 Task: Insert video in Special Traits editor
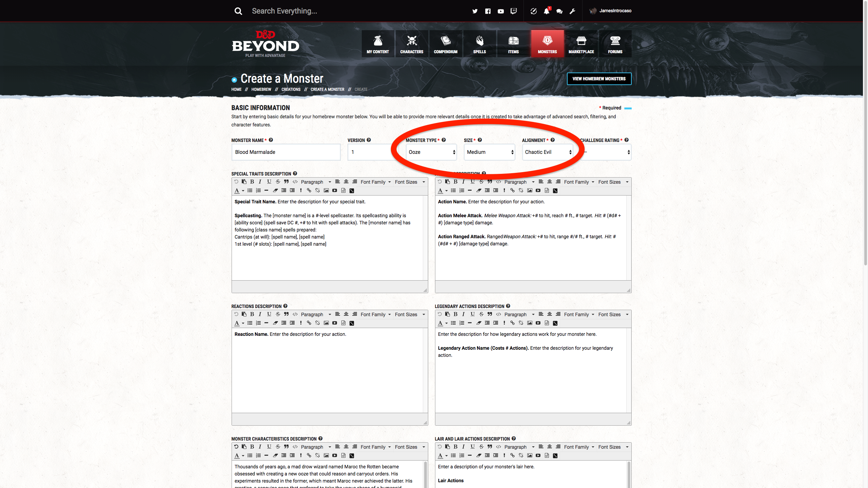(x=335, y=190)
